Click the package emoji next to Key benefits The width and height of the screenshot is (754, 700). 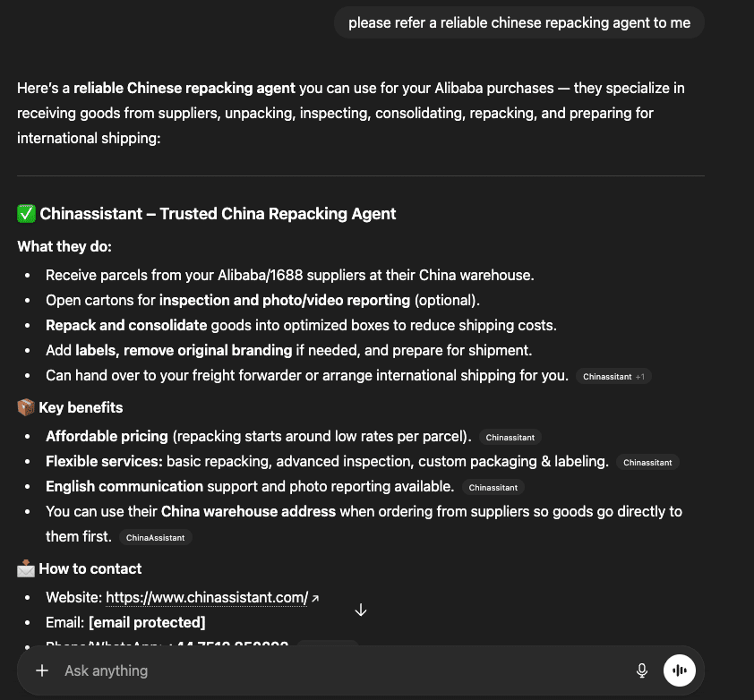(26, 408)
